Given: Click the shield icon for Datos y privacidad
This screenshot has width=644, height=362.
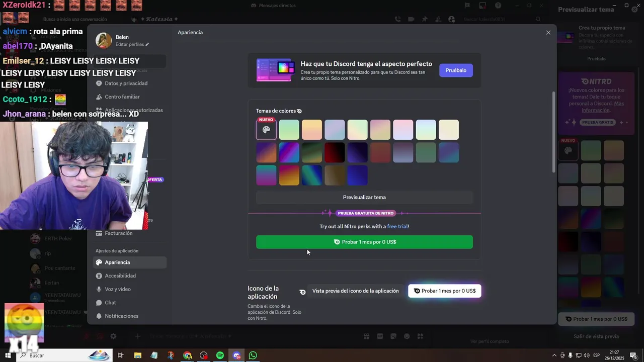Looking at the screenshot, I should pyautogui.click(x=99, y=83).
